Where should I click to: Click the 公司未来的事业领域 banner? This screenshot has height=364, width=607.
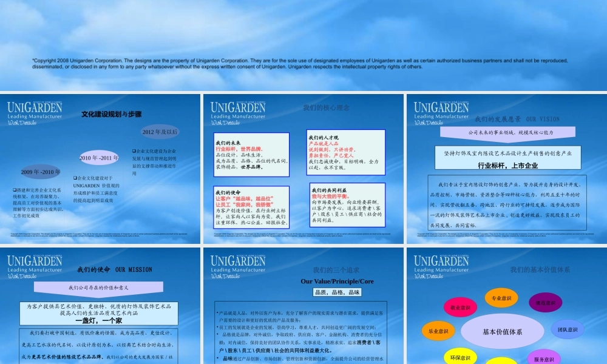click(x=507, y=133)
